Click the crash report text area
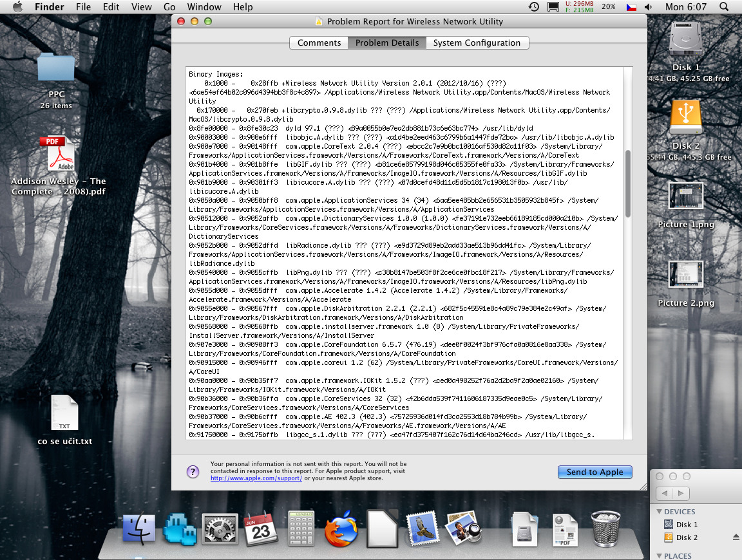The height and width of the screenshot is (560, 742). pyautogui.click(x=405, y=254)
